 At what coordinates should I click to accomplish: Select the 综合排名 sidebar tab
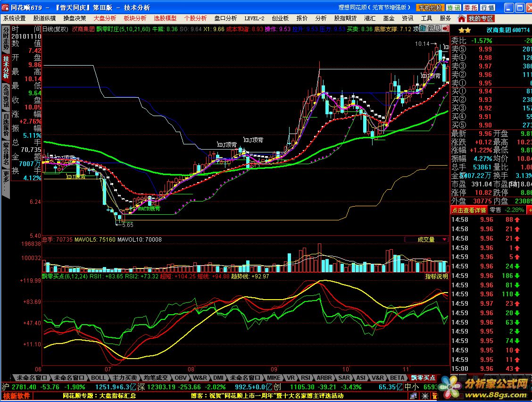tap(6, 154)
